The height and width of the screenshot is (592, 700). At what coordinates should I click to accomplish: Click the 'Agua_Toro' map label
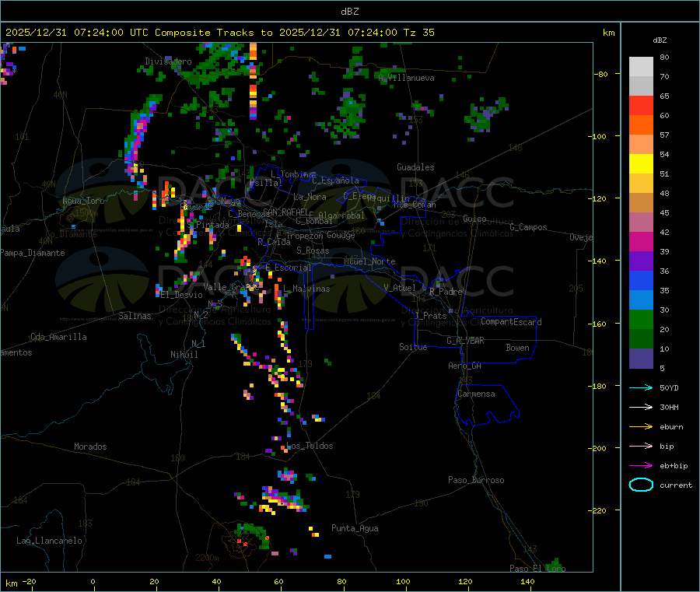click(x=83, y=201)
